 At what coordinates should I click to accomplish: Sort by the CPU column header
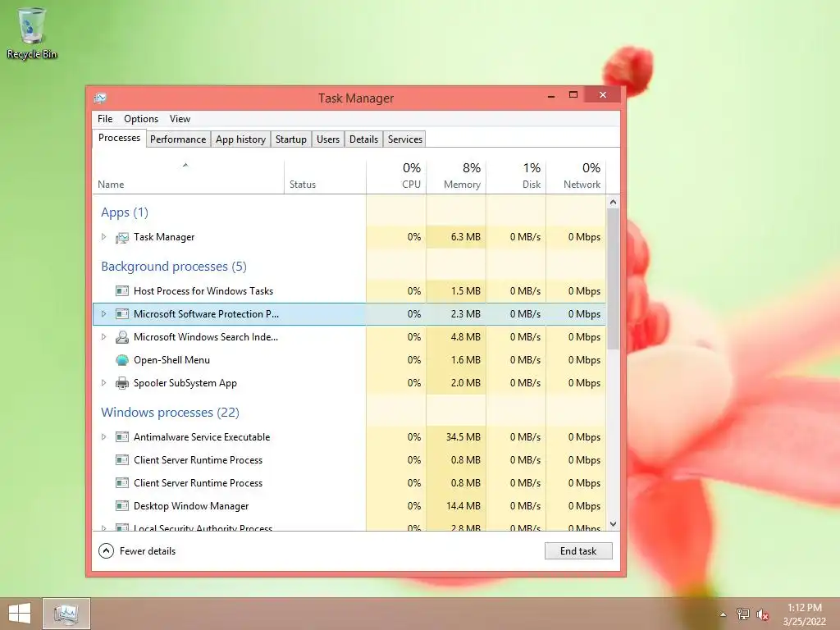(x=396, y=177)
